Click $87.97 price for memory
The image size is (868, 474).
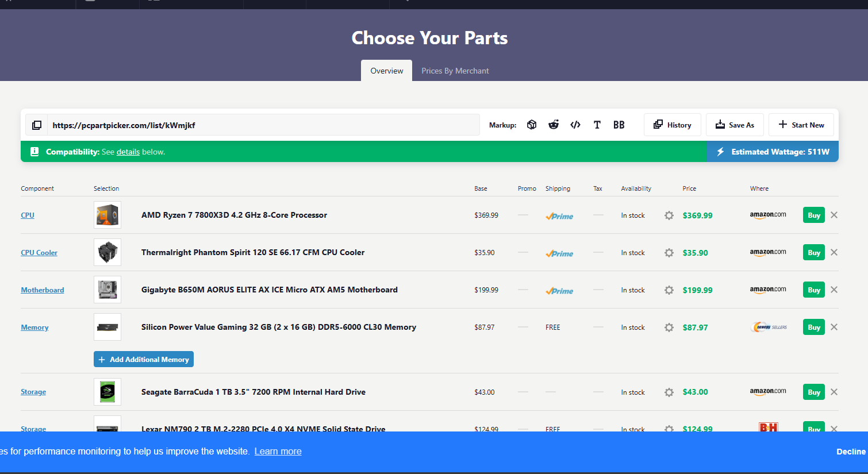pyautogui.click(x=696, y=327)
